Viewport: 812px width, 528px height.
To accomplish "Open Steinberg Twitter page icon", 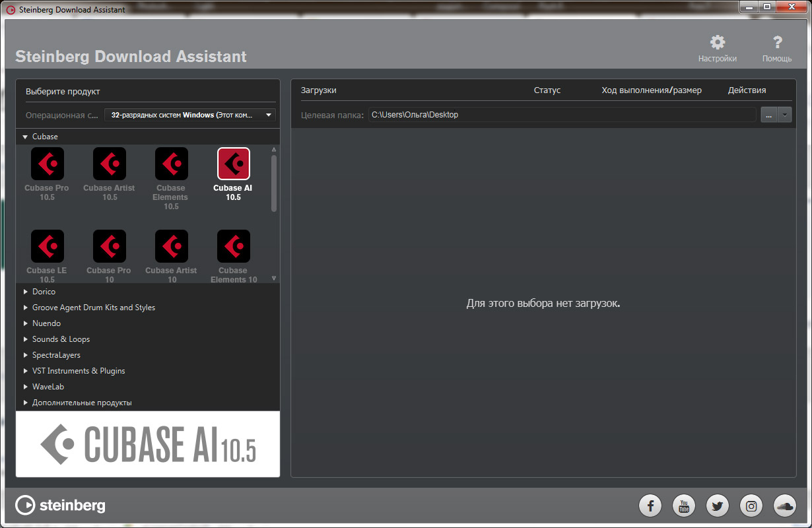I will 718,506.
